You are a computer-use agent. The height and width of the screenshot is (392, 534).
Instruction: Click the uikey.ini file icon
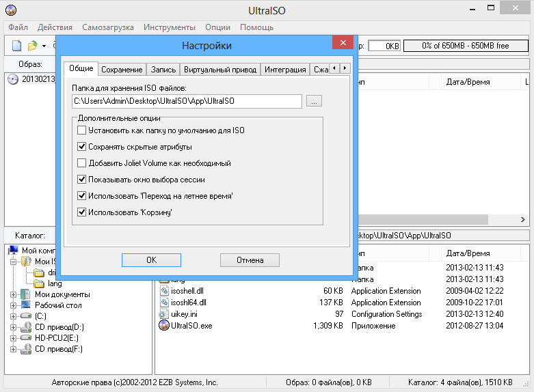pyautogui.click(x=163, y=314)
